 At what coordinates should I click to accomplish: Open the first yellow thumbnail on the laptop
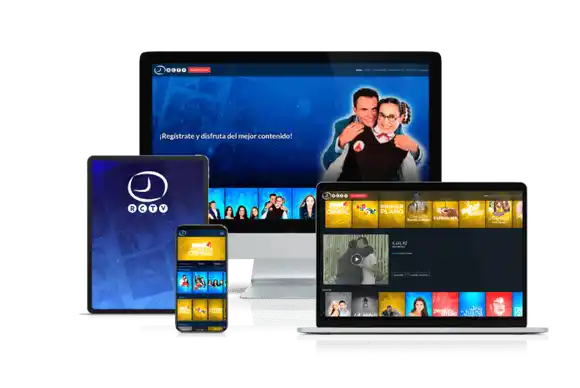pyautogui.click(x=338, y=214)
